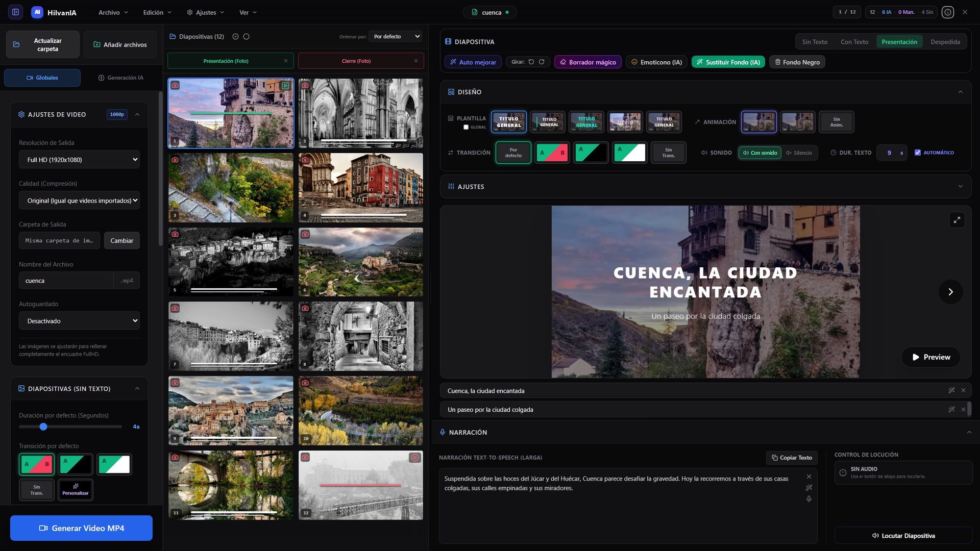
Task: Select slide 4 thumbnail with colorful houses
Action: [360, 187]
